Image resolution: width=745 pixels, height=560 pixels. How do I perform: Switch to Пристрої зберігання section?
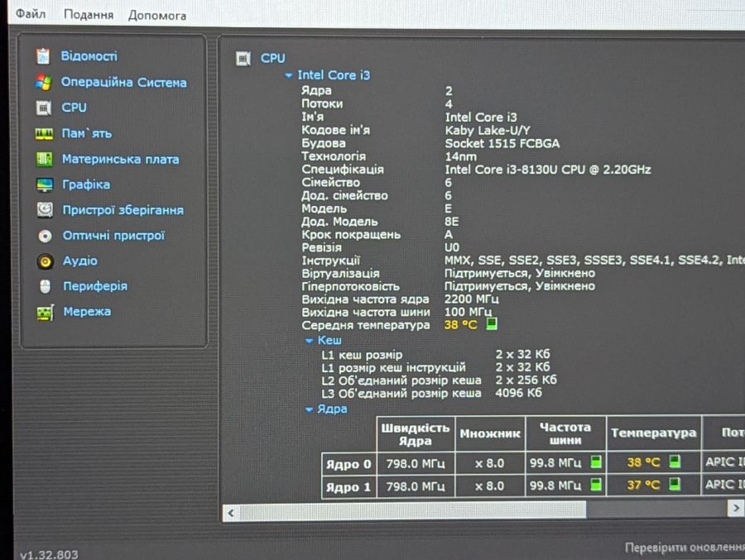click(123, 210)
